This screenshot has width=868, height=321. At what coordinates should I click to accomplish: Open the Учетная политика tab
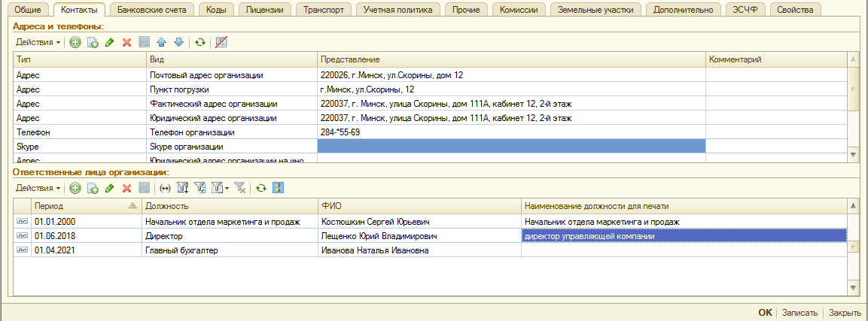(397, 10)
